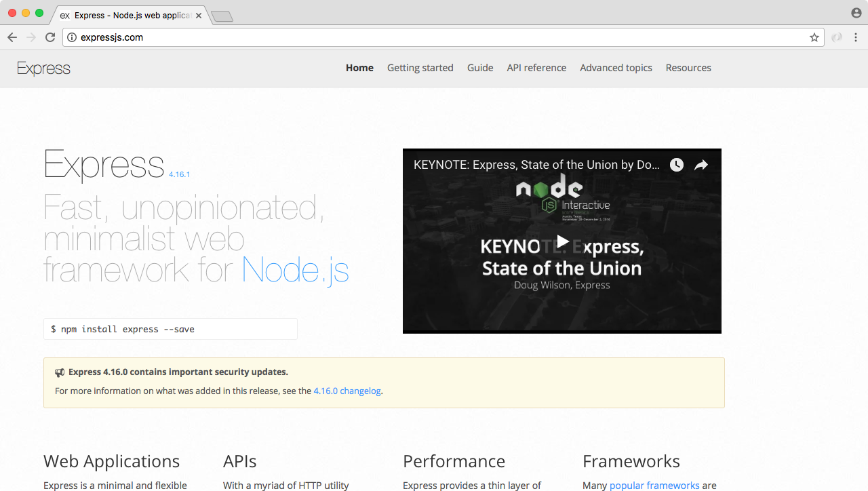The height and width of the screenshot is (491, 868).
Task: Open the API reference menu
Action: coord(536,68)
